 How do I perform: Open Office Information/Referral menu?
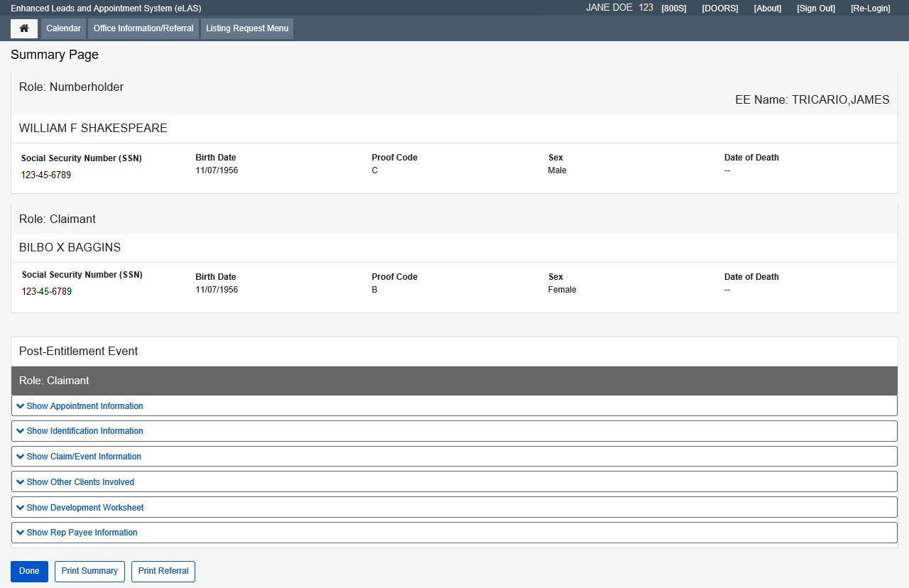coord(143,28)
